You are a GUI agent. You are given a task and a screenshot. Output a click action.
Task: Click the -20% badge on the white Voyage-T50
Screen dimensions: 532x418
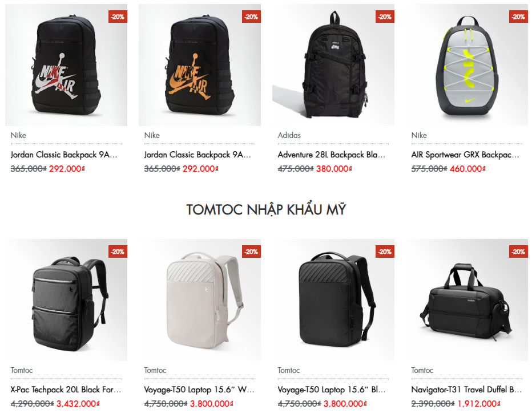(251, 251)
